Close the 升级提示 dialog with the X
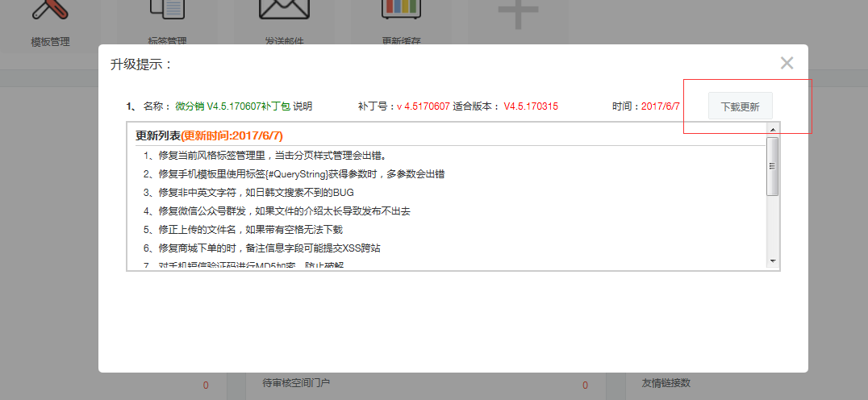 click(x=787, y=63)
